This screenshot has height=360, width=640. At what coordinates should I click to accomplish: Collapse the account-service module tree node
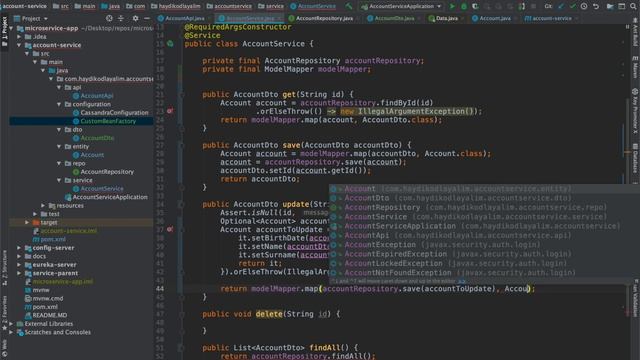coord(19,45)
